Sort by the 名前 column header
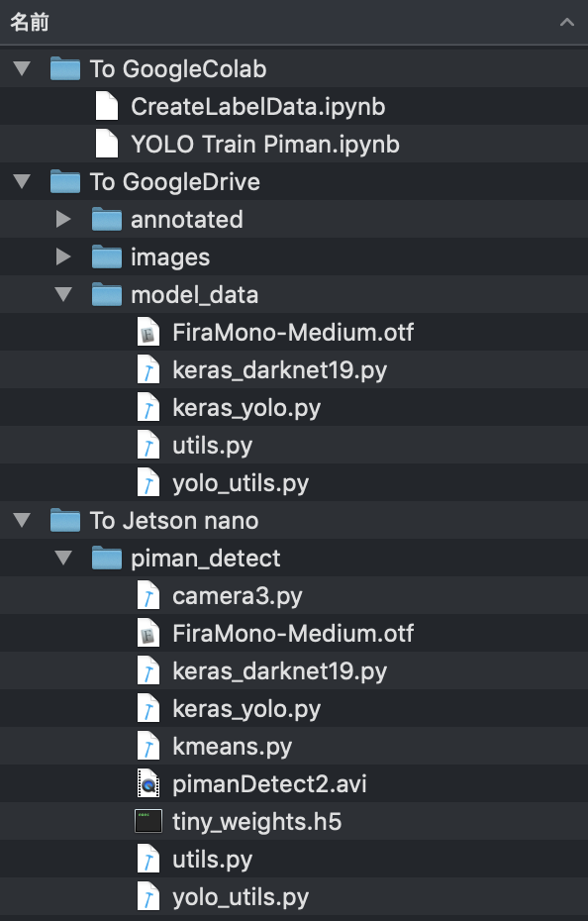Image resolution: width=588 pixels, height=921 pixels. pyautogui.click(x=30, y=23)
